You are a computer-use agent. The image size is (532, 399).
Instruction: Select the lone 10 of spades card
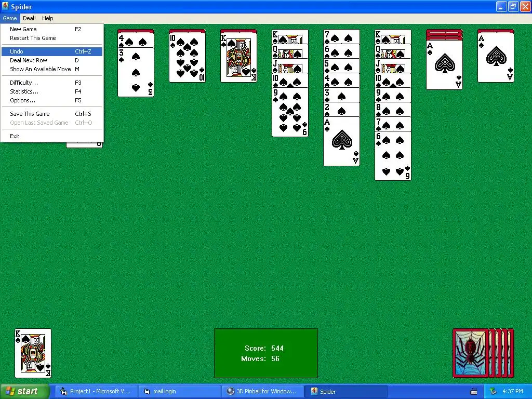(x=187, y=57)
